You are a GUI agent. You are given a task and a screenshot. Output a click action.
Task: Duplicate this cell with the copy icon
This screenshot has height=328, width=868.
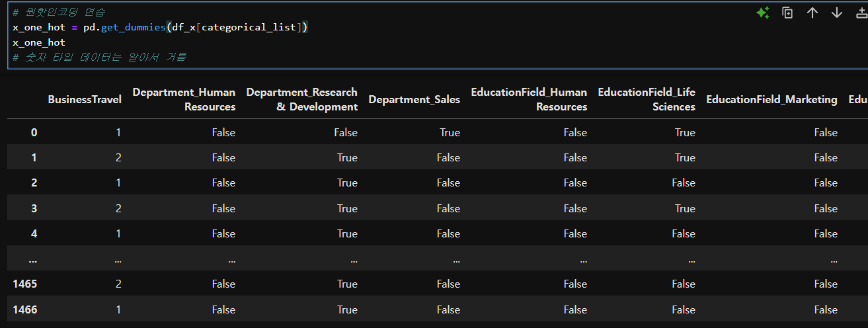pyautogui.click(x=787, y=13)
